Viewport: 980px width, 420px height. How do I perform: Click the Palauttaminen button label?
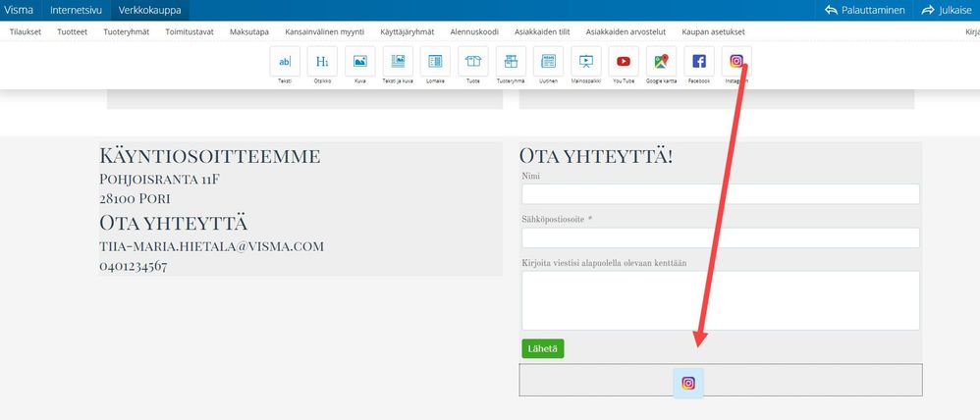coord(873,10)
